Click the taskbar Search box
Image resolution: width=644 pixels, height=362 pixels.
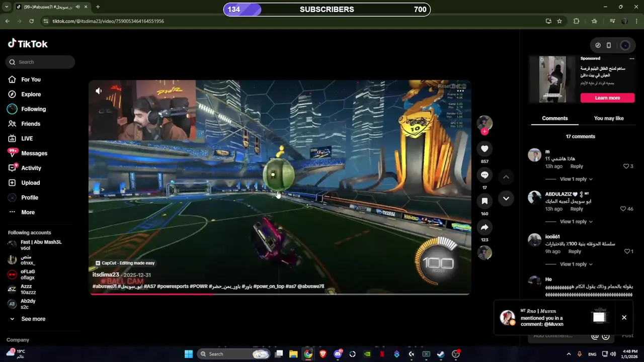tap(233, 354)
